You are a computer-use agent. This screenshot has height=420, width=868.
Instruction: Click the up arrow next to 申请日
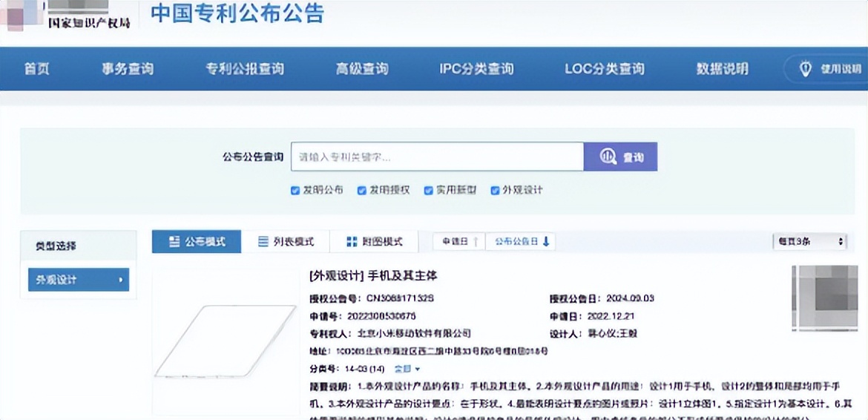point(476,241)
